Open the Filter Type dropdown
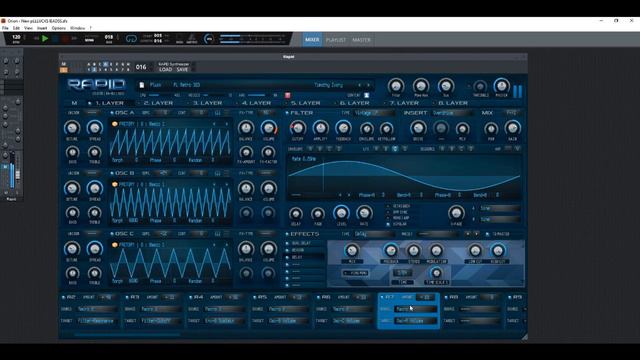Screen dimensions: 640x360 [x=374, y=113]
